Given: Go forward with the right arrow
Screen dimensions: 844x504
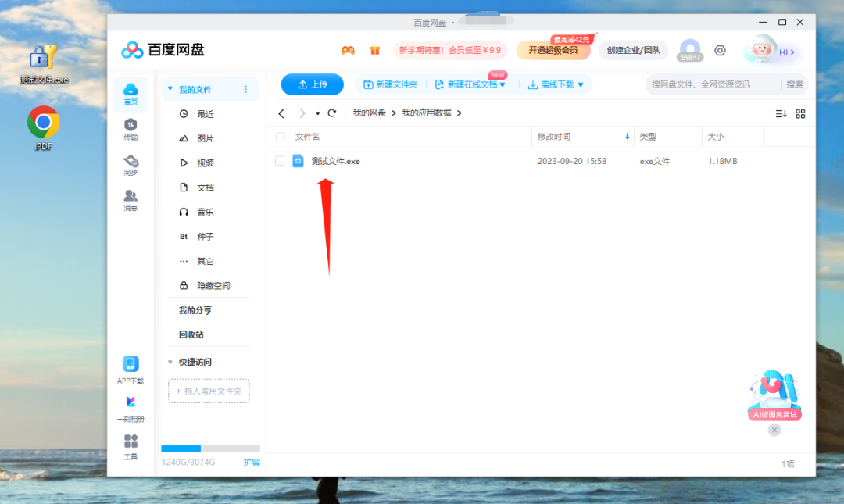Looking at the screenshot, I should (302, 113).
